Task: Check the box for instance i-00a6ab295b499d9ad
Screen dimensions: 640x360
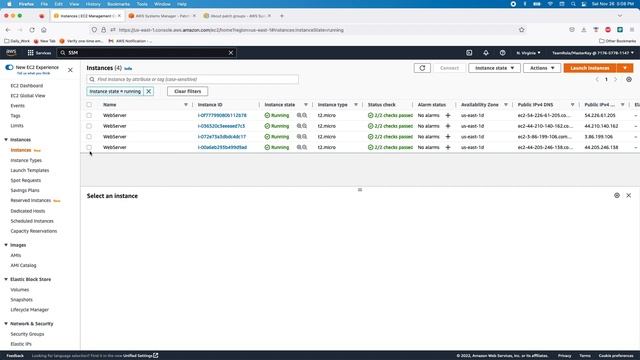Action: (89, 147)
